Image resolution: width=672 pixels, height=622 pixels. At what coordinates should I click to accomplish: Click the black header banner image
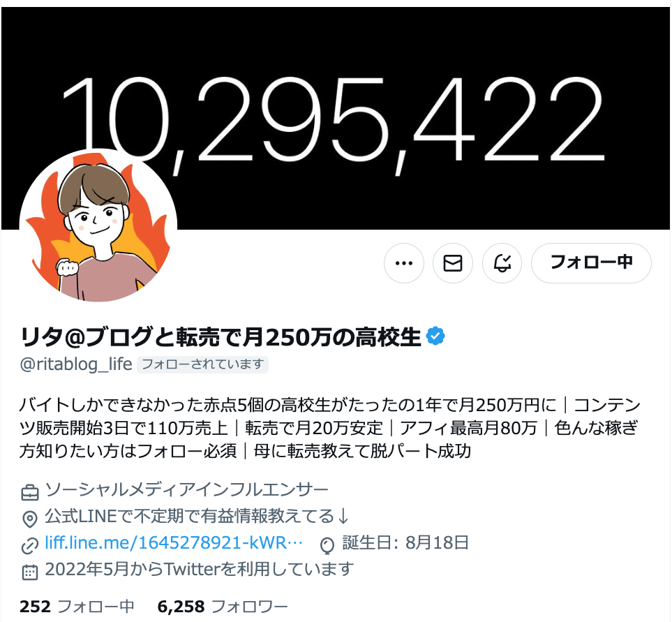pos(336,118)
